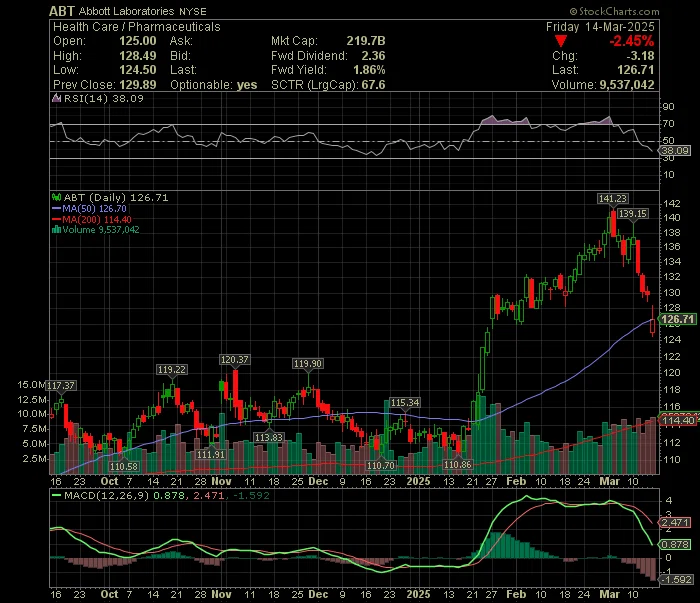Click the 0.878 MACD value tag
This screenshot has width=700, height=603.
pyautogui.click(x=675, y=545)
